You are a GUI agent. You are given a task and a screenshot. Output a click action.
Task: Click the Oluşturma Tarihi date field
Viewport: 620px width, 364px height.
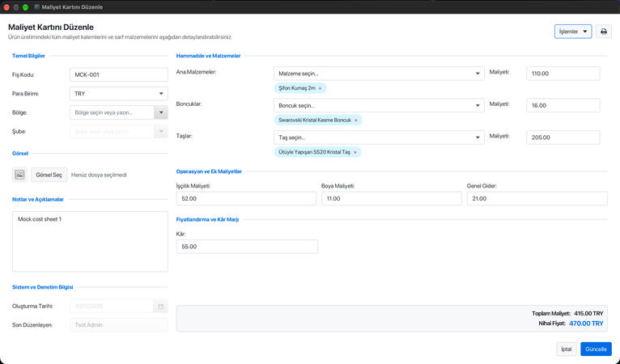pyautogui.click(x=112, y=307)
